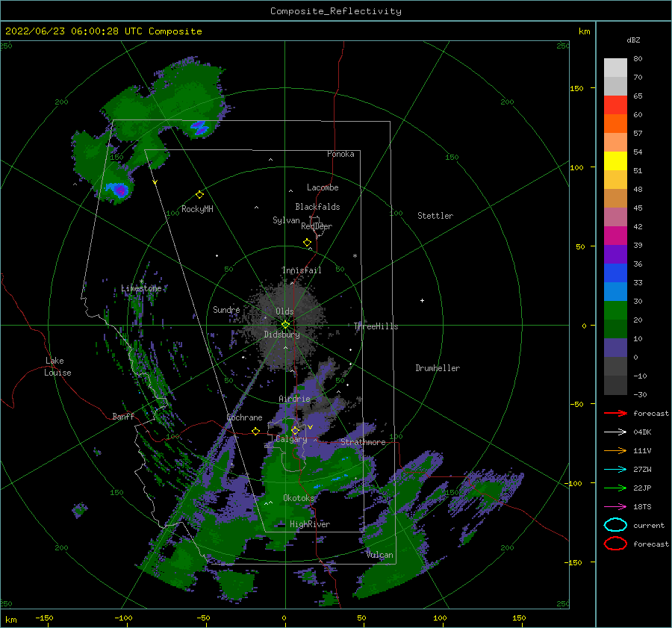Click the Limestone label on map
Image resolution: width=672 pixels, height=628 pixels.
141,288
